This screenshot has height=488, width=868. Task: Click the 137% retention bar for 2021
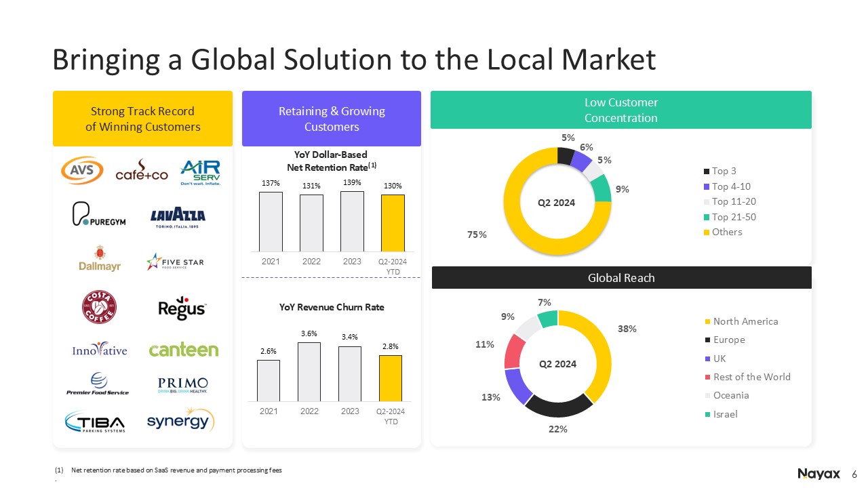271,222
